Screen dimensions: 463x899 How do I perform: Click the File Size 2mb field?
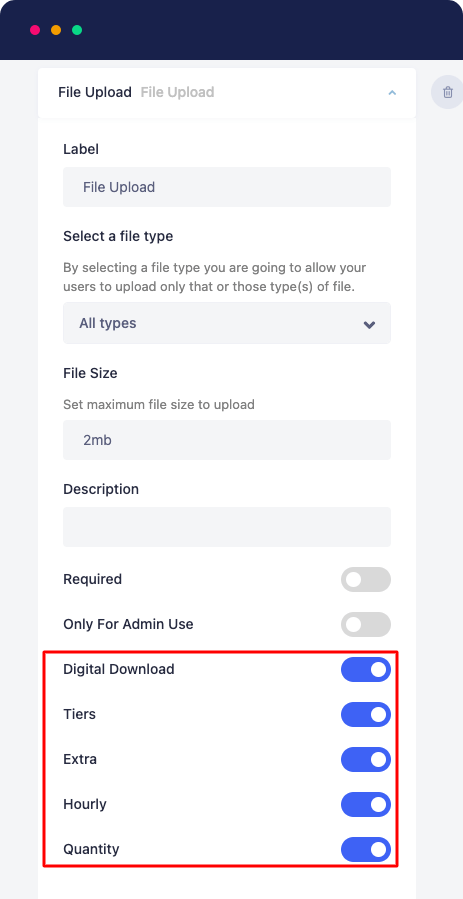pyautogui.click(x=227, y=440)
